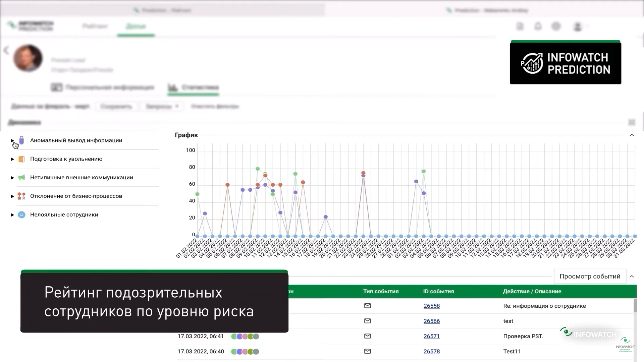
Task: Expand Подготовка к увольнению category
Action: click(12, 159)
